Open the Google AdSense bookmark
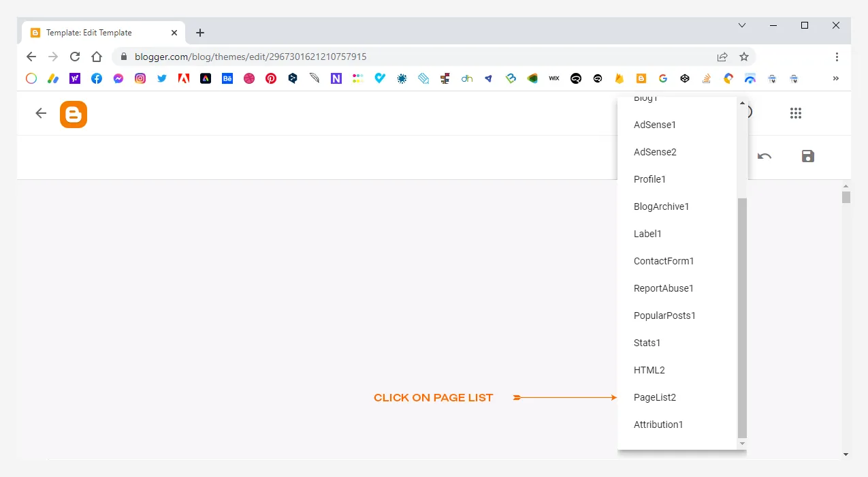 point(53,78)
